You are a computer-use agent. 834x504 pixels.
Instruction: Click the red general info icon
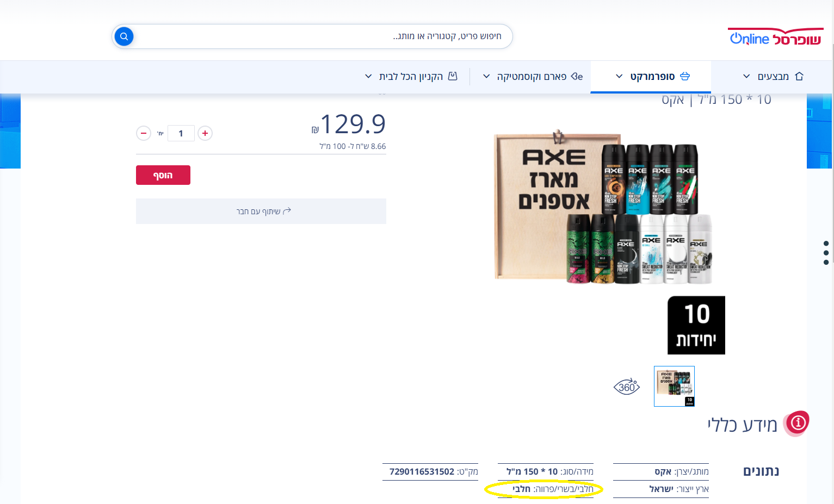(798, 423)
